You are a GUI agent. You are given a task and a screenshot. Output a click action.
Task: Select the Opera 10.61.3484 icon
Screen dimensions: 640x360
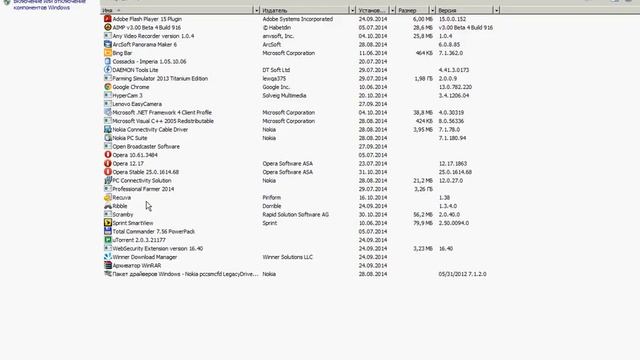[x=108, y=155]
